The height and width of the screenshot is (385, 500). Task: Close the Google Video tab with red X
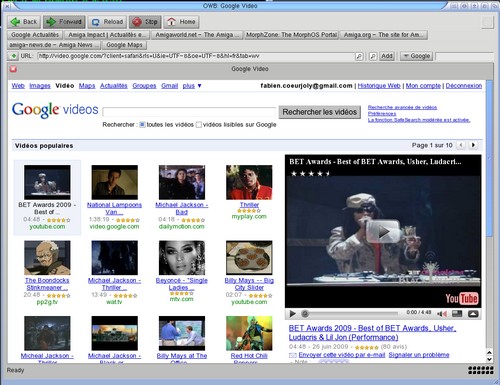pyautogui.click(x=13, y=69)
